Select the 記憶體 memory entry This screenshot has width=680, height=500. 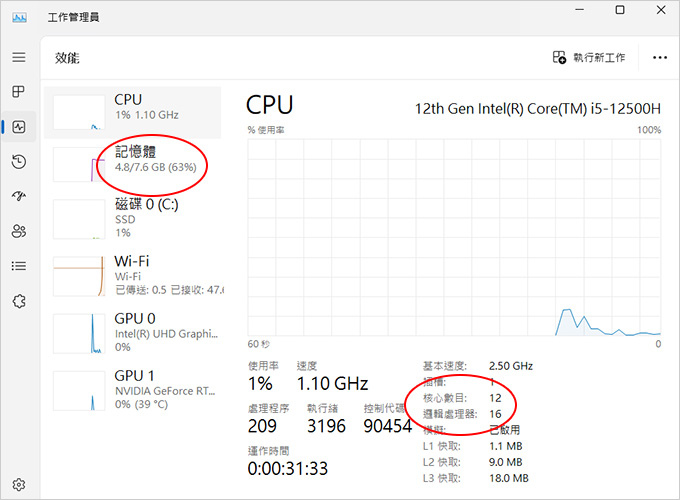coord(133,164)
